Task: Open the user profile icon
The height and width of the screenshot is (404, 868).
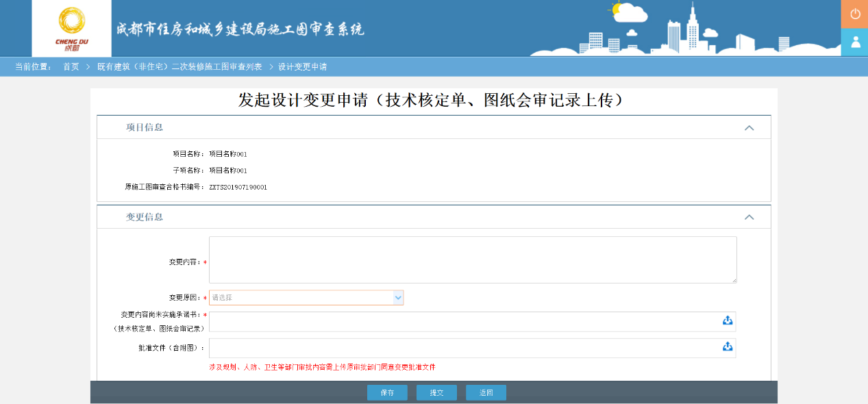Action: pyautogui.click(x=854, y=42)
